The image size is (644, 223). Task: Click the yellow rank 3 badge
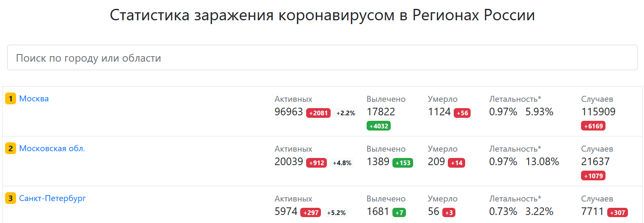[11, 199]
